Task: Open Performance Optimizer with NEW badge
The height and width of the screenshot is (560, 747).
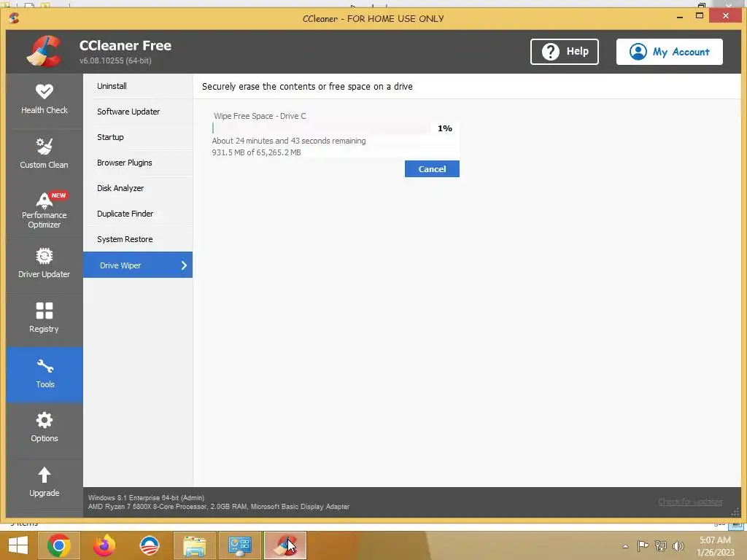Action: tap(44, 210)
